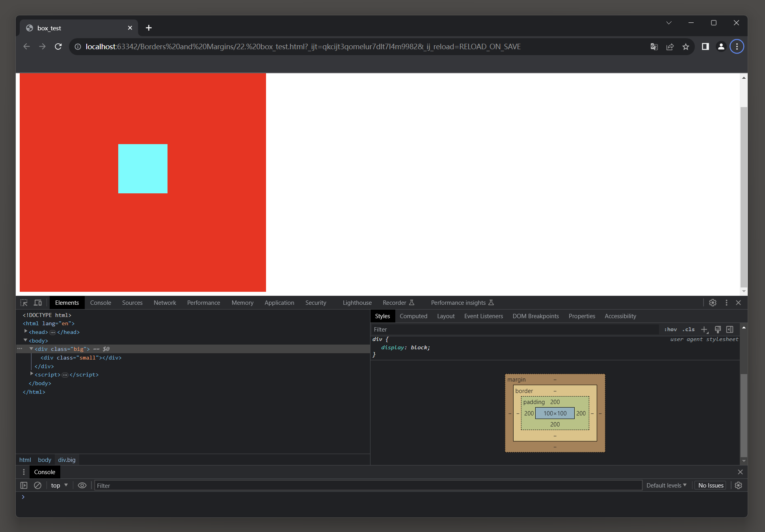Open a new browser tab

point(149,28)
